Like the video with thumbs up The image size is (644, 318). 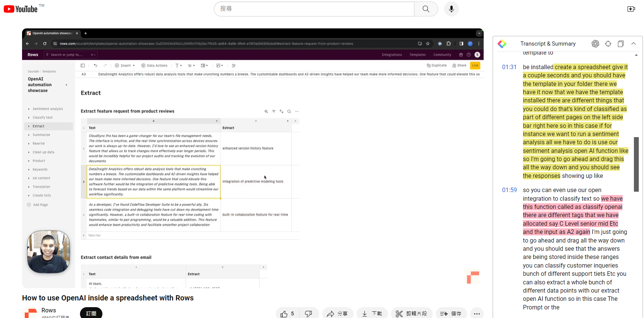tap(287, 314)
